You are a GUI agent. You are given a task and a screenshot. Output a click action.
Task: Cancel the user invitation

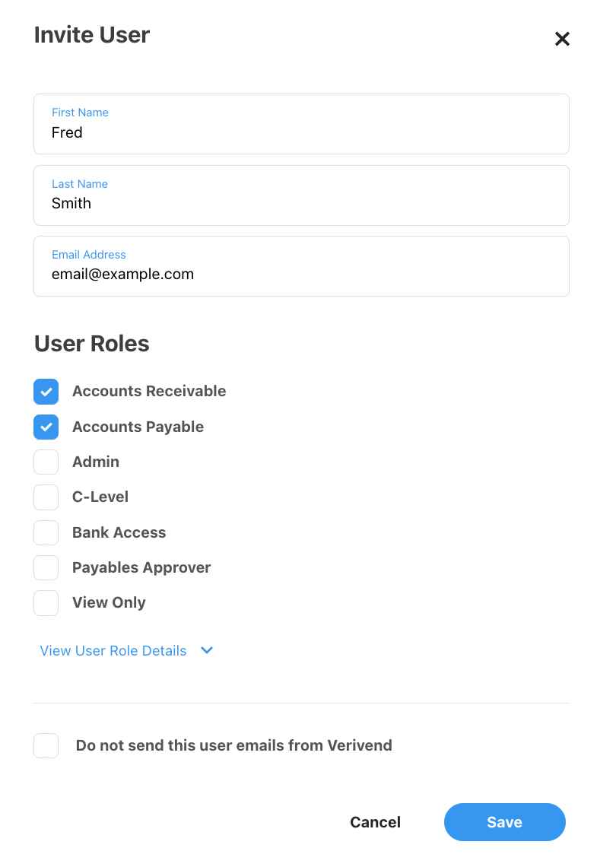pyautogui.click(x=375, y=822)
